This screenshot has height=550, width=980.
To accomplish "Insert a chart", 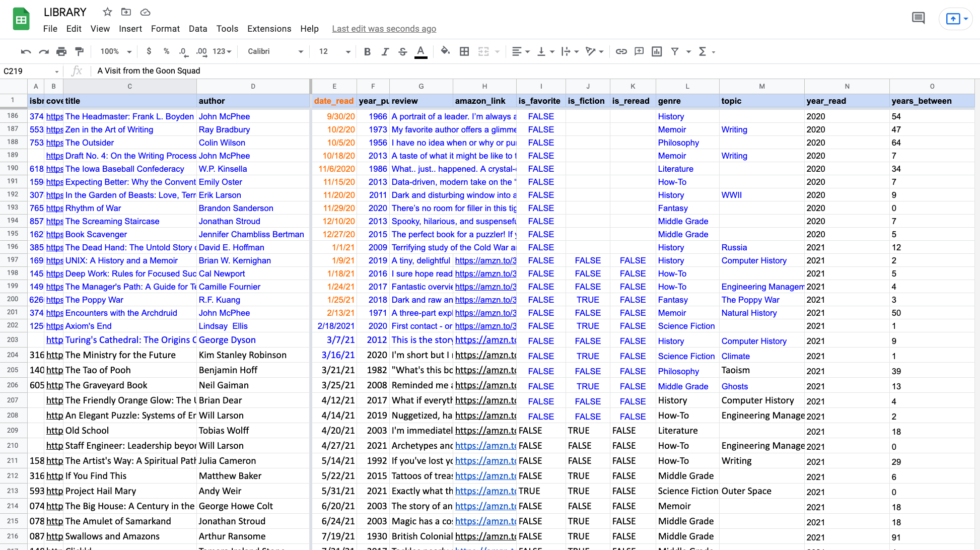I will click(656, 51).
